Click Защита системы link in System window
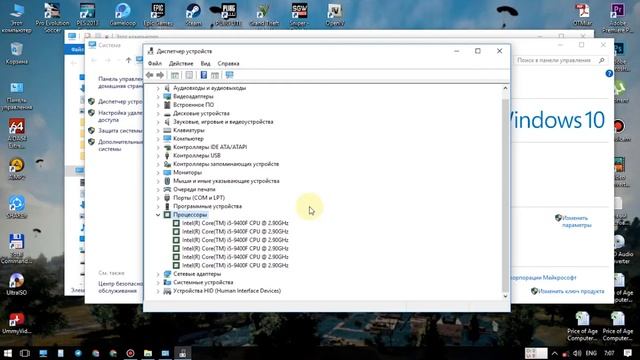 click(120, 131)
